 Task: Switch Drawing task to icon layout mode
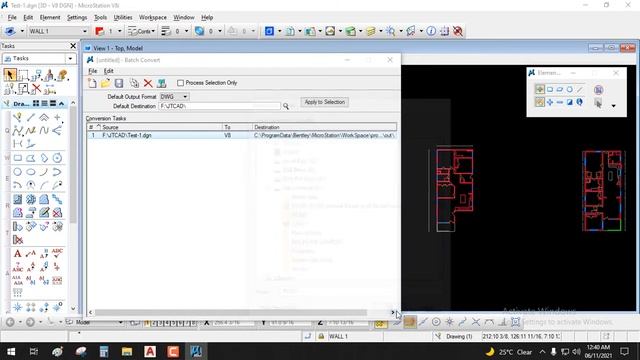point(36,104)
